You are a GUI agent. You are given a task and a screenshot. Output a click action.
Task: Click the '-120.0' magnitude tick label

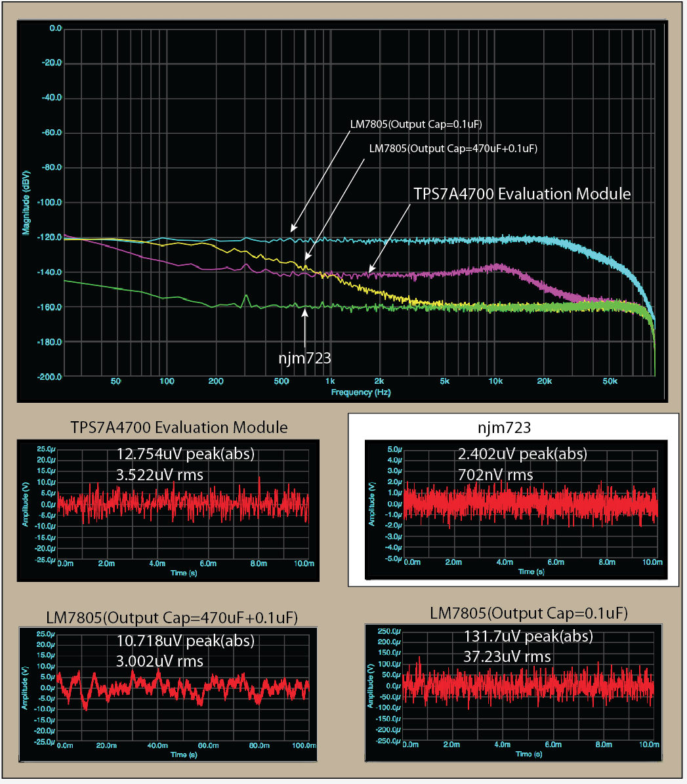[x=50, y=237]
